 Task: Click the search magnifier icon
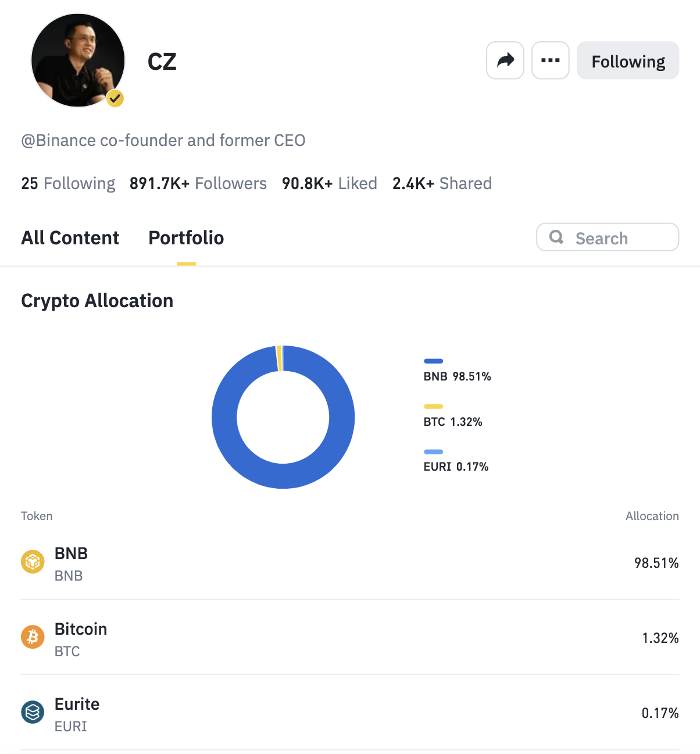click(x=556, y=237)
